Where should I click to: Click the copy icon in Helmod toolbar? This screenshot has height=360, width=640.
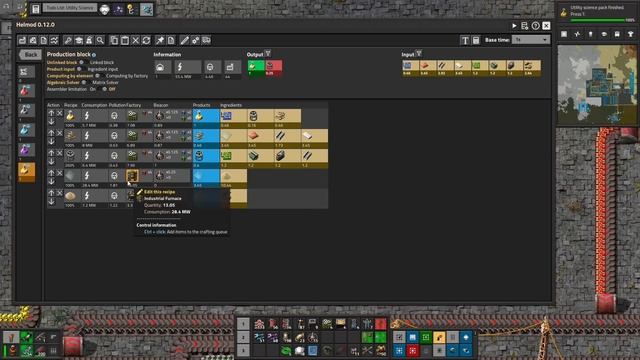[x=114, y=40]
